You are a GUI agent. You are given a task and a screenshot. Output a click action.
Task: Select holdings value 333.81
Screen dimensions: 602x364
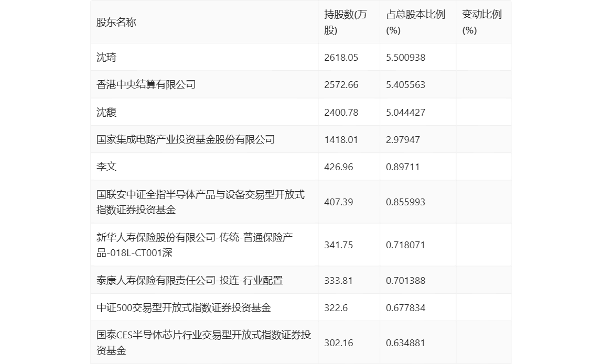pos(338,281)
